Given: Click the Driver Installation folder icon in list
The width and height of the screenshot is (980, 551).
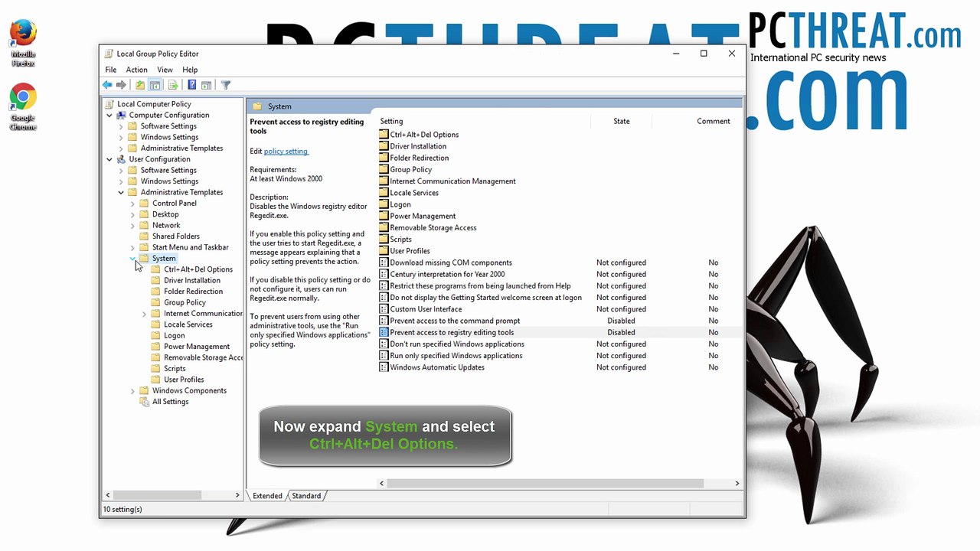Looking at the screenshot, I should pos(384,146).
